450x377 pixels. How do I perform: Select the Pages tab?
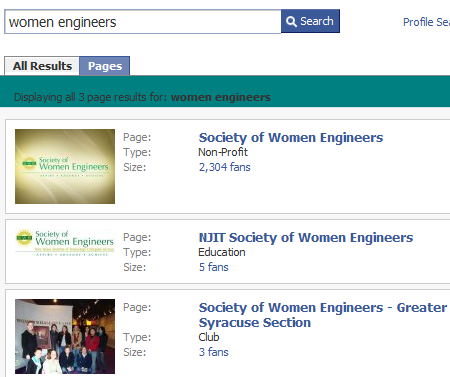pos(105,66)
